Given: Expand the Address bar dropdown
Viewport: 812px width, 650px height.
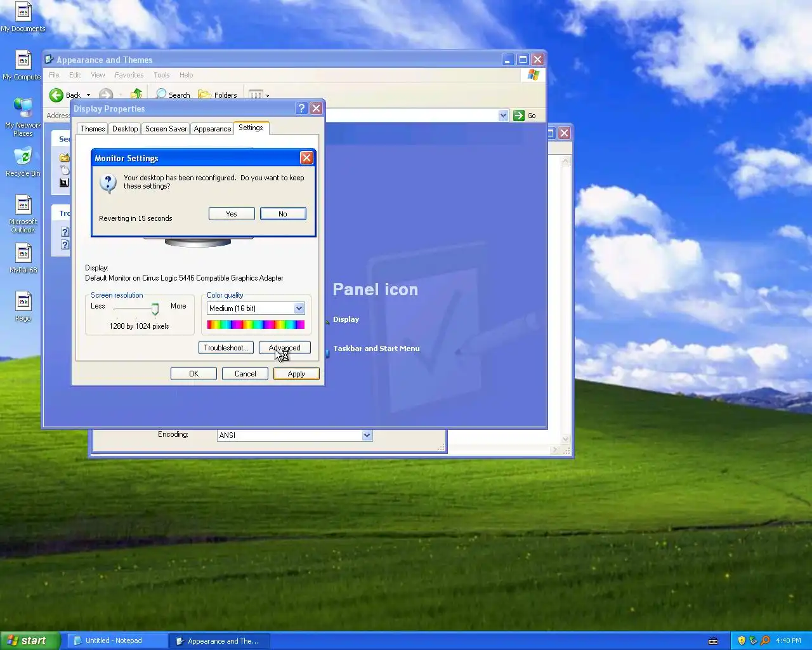Looking at the screenshot, I should click(x=503, y=116).
